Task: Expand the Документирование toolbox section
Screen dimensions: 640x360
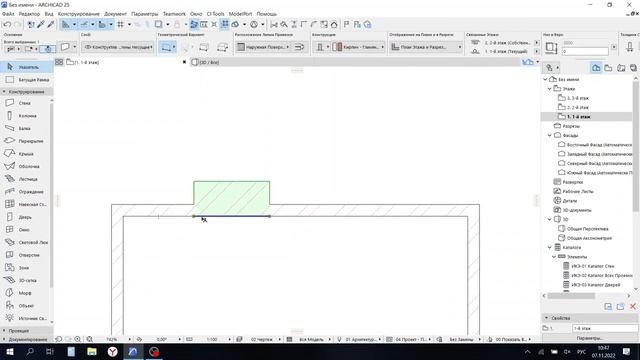Action: click(x=27, y=339)
